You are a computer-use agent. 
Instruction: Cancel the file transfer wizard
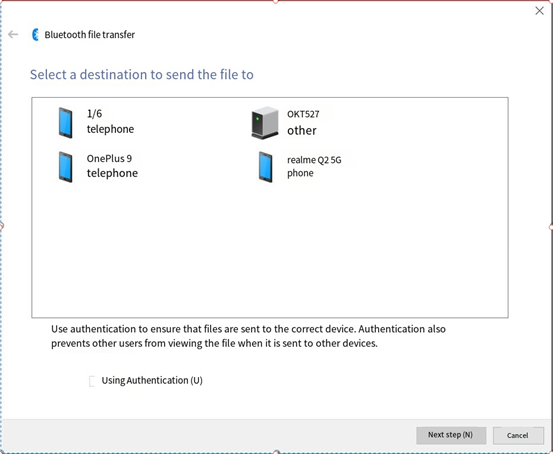(x=518, y=435)
